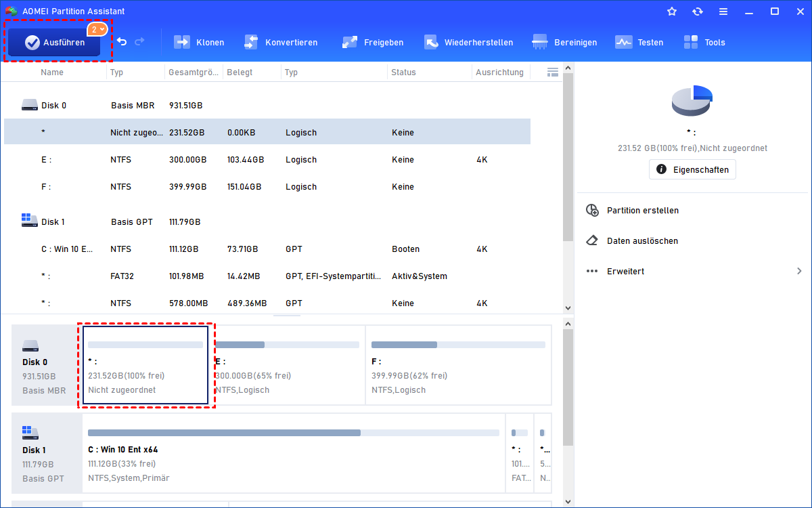The image size is (812, 508).
Task: Click the partition list vertical scrollbar
Action: (568, 156)
